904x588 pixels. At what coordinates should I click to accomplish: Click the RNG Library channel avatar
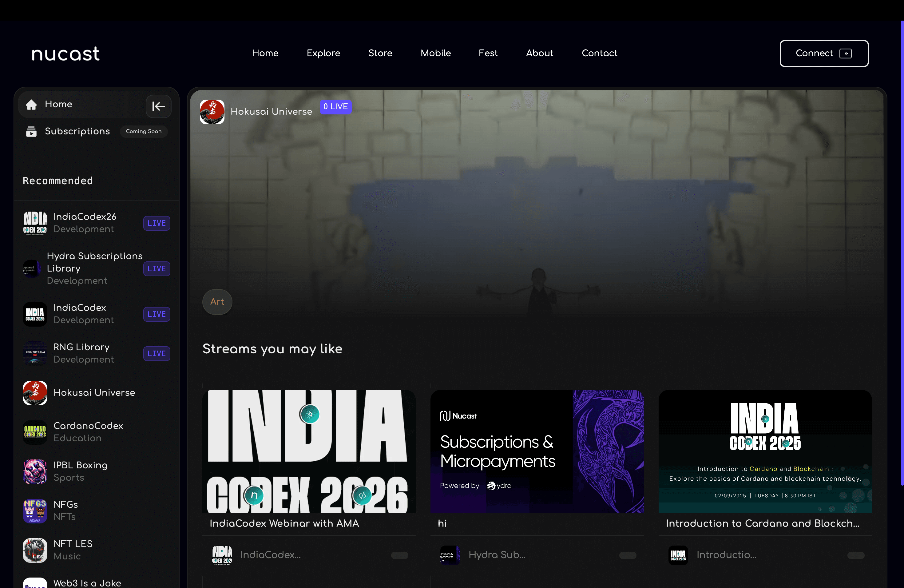[x=35, y=353]
